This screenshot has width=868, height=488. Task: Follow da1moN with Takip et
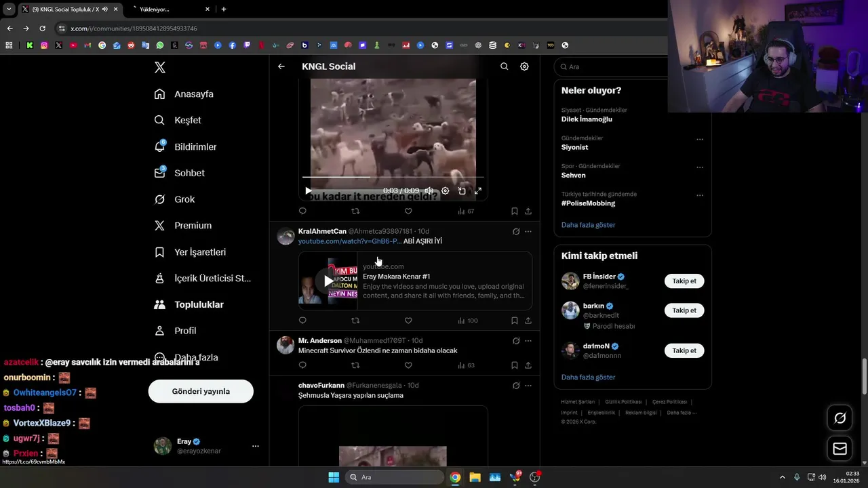(684, 350)
